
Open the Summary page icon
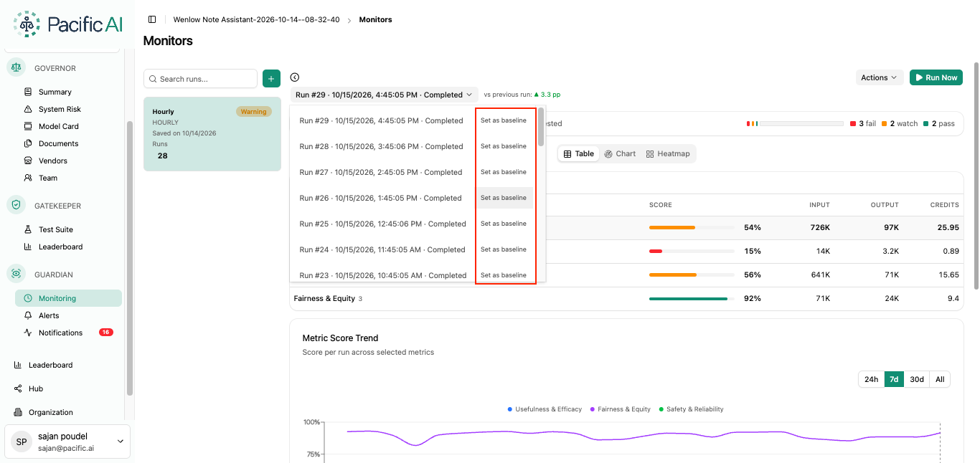[x=28, y=92]
